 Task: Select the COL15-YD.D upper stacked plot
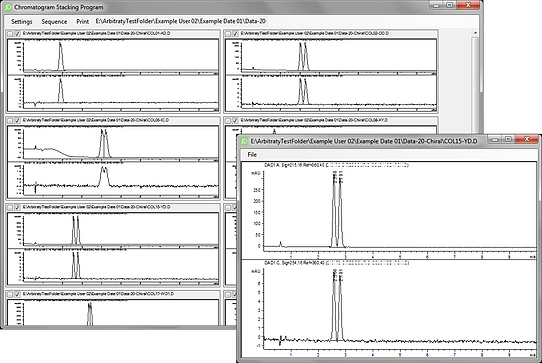[x=113, y=230]
